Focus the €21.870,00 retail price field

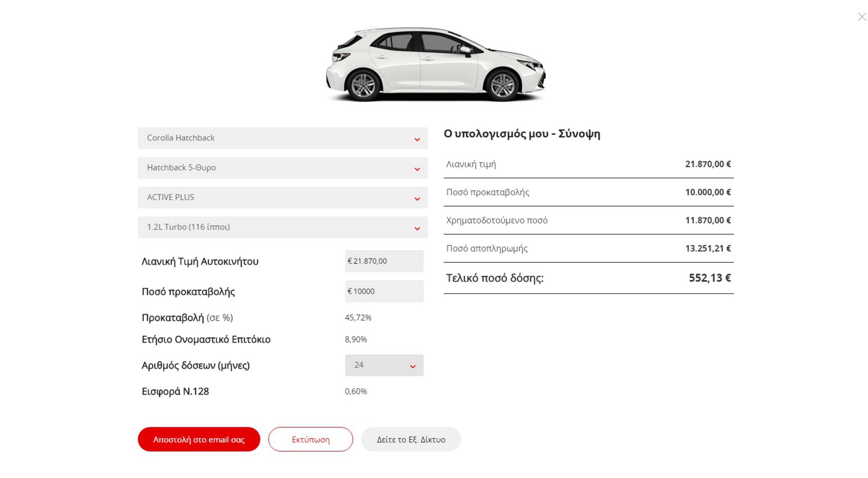384,261
